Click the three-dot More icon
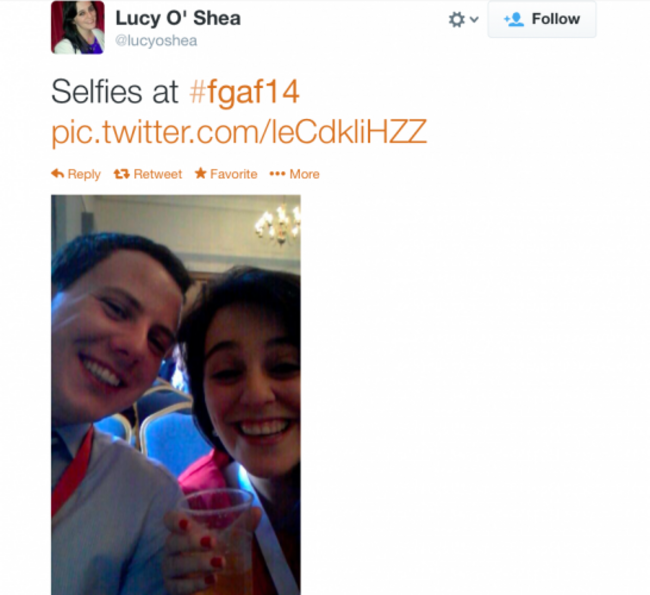 coord(277,174)
